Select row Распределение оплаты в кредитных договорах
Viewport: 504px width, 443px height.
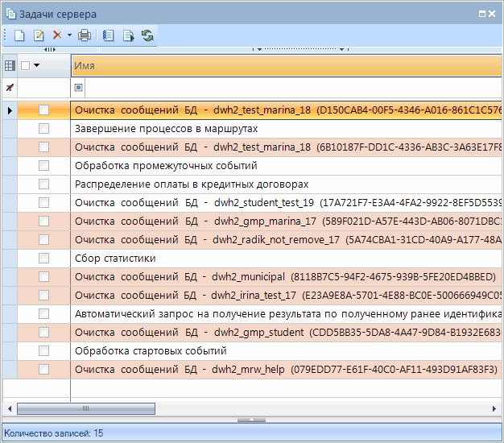point(192,184)
